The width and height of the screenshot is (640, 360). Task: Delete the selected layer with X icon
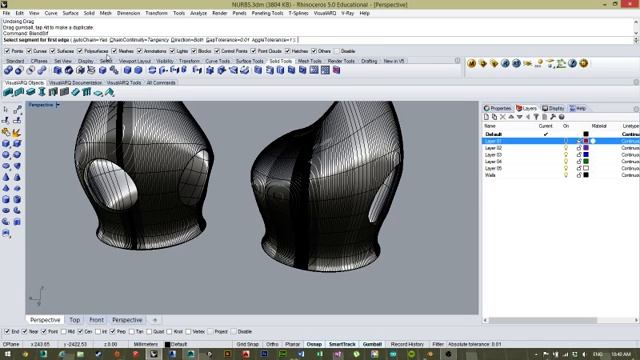503,117
